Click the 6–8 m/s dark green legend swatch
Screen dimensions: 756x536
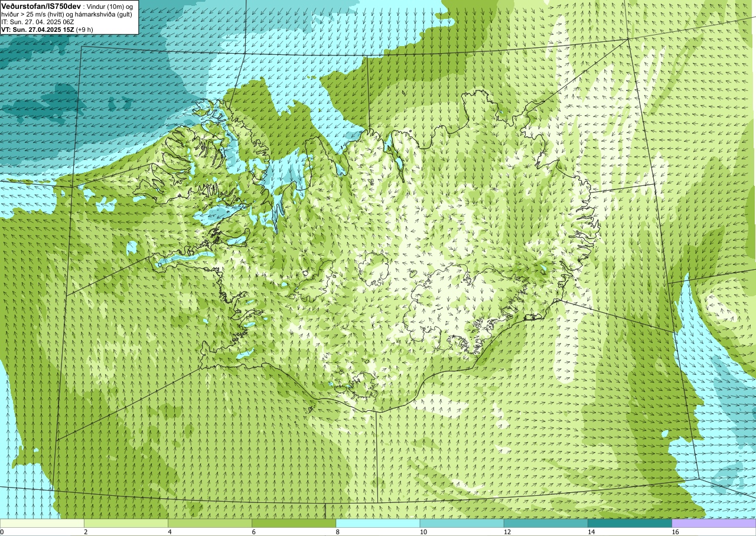click(x=294, y=523)
